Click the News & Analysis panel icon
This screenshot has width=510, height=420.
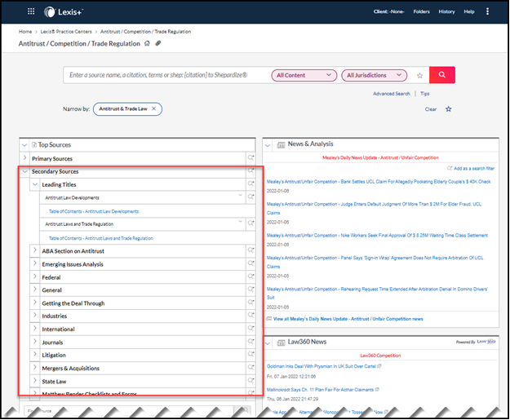[x=281, y=144]
